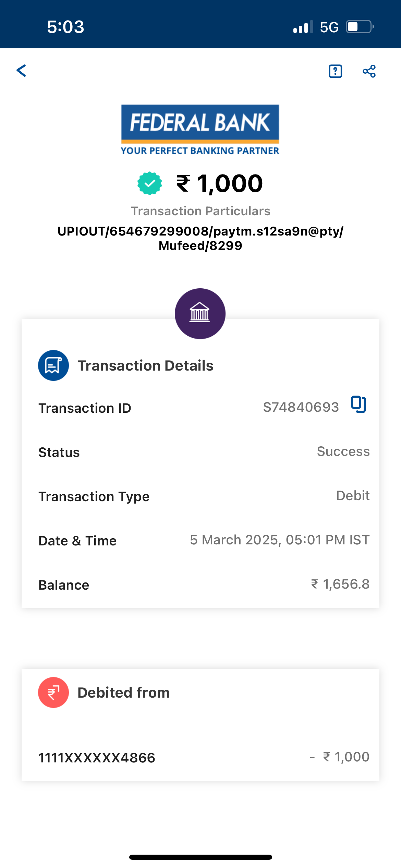Tap the balance ₹ 1,656.8 value
Viewport: 401px width, 868px height.
[x=340, y=584]
